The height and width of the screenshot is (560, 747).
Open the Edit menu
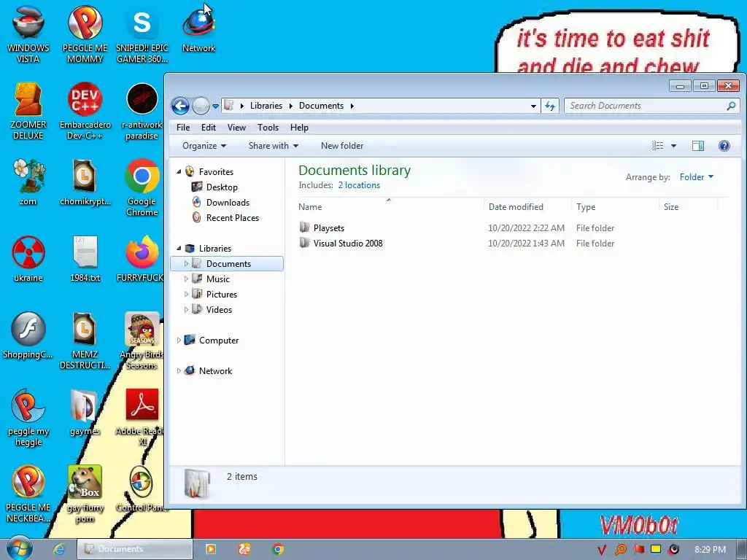tap(208, 128)
